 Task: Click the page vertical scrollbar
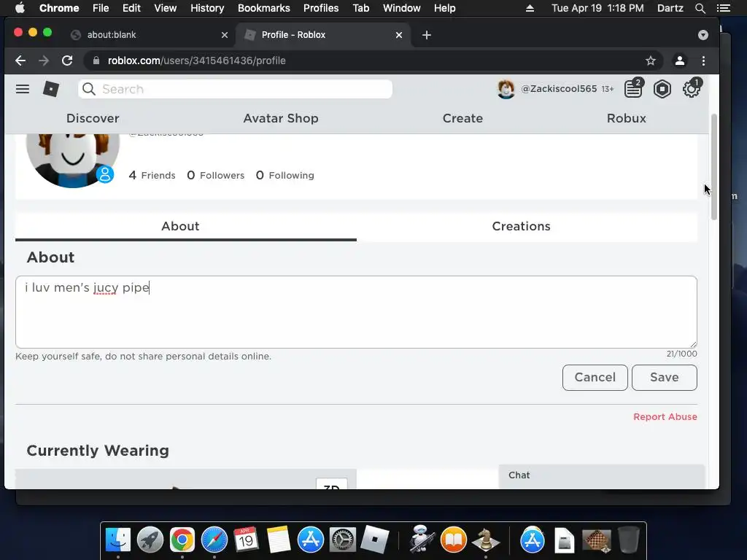[713, 167]
